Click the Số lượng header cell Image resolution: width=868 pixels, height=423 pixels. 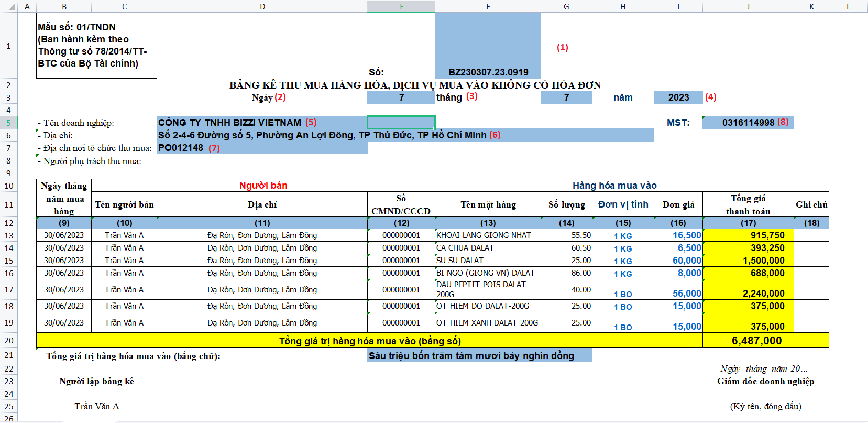566,204
